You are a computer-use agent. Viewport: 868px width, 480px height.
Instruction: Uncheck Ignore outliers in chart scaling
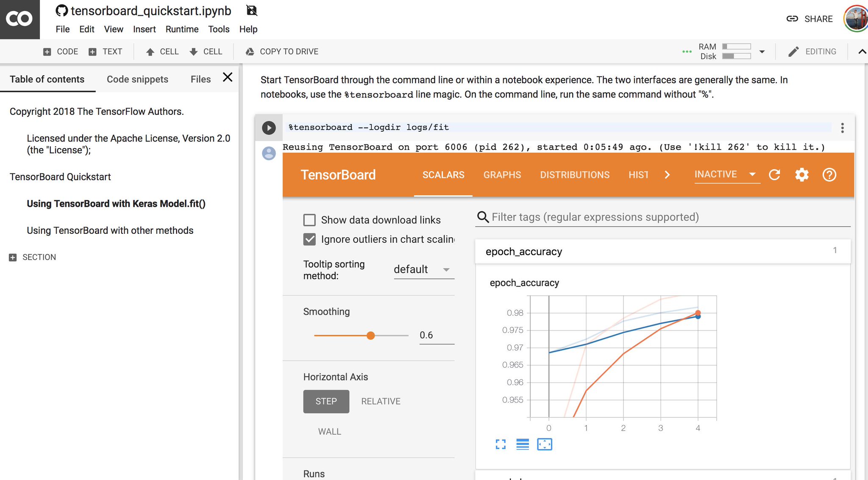[x=309, y=239]
